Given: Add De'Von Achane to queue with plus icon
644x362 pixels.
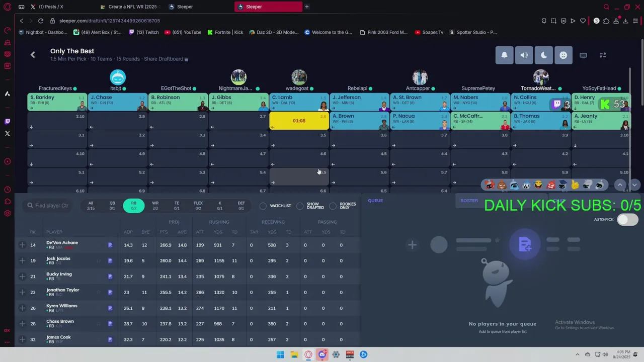Looking at the screenshot, I should click(22, 245).
